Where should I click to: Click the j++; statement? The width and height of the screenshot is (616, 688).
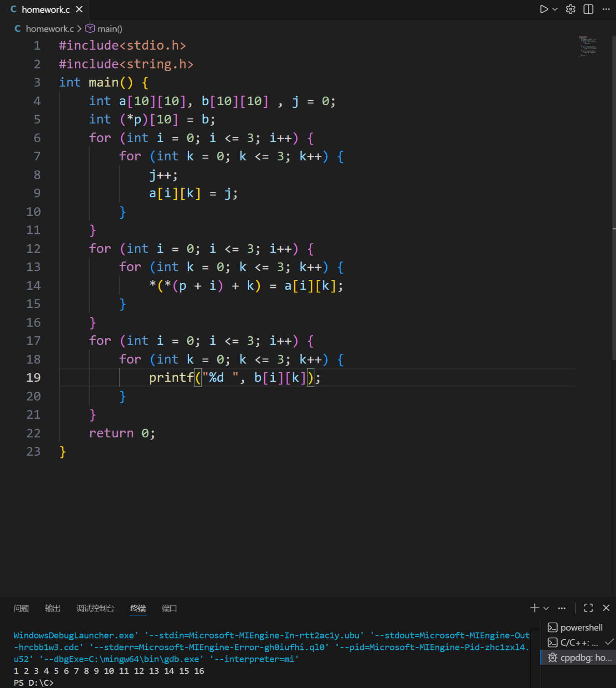(164, 175)
